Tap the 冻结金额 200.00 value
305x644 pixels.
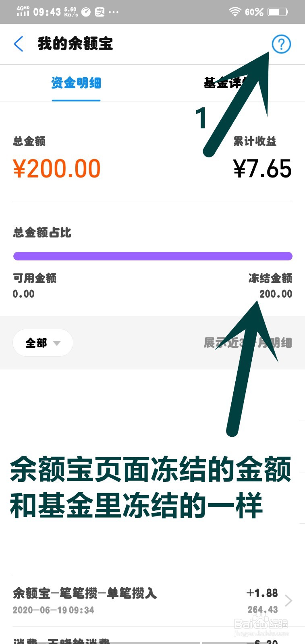[x=276, y=294]
